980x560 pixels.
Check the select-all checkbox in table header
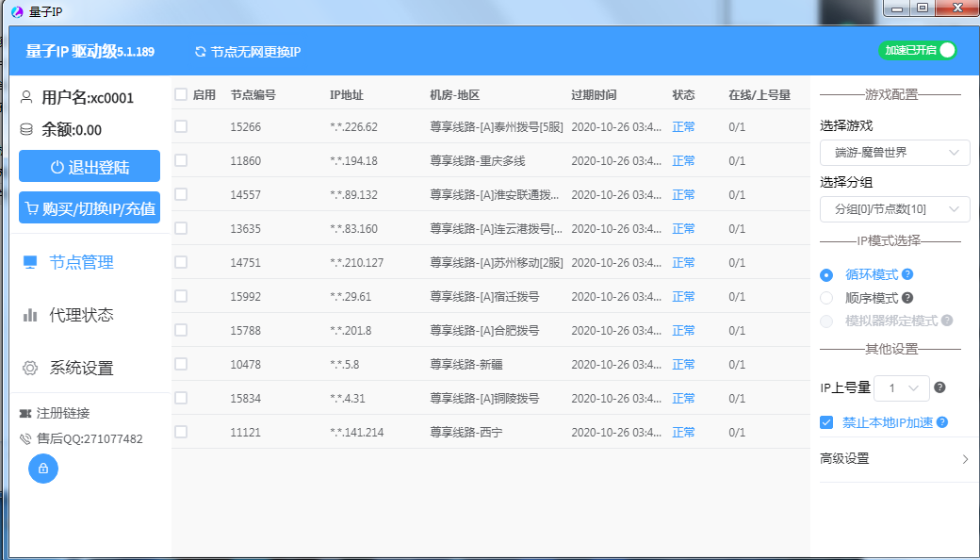(x=180, y=94)
